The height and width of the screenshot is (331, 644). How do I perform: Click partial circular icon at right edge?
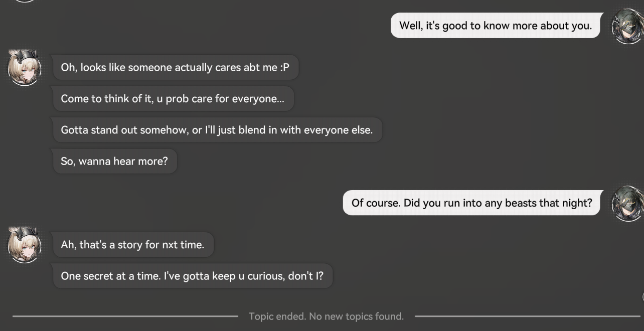tap(642, 297)
